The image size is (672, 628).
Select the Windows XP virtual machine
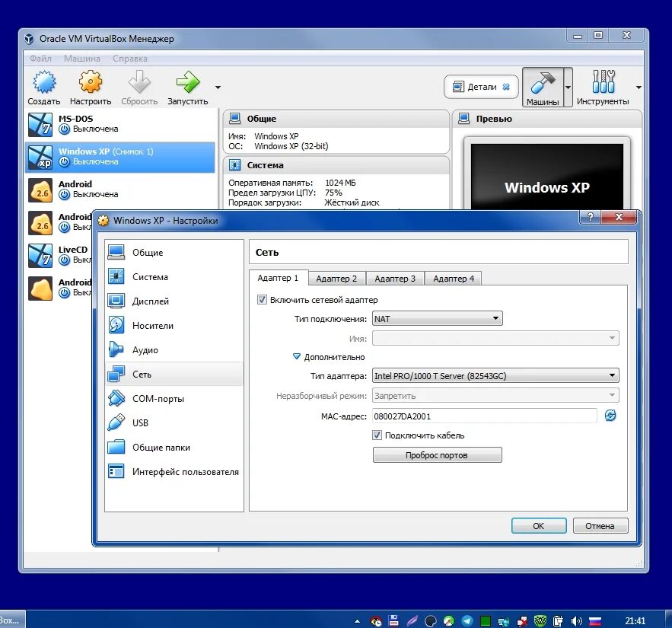point(120,157)
